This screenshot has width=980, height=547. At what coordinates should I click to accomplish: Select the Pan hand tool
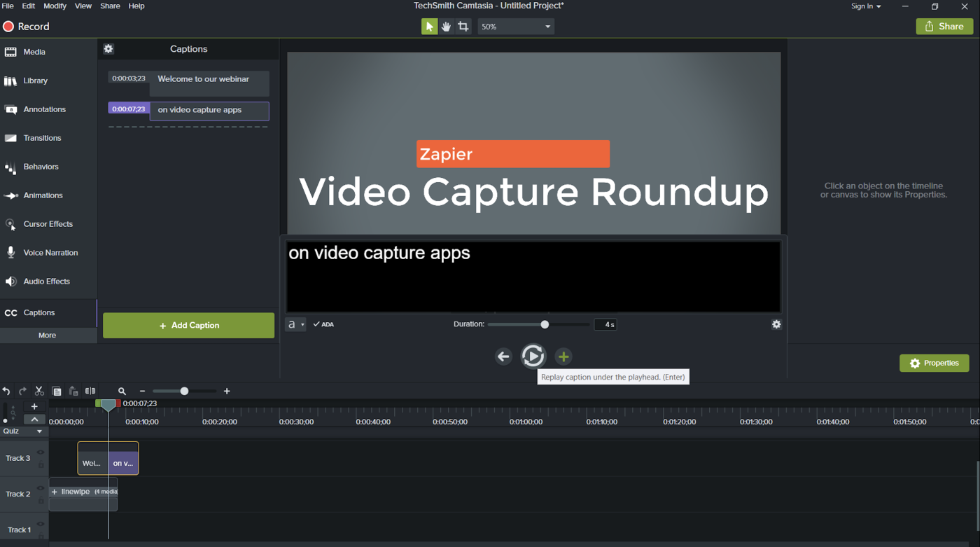tap(446, 27)
